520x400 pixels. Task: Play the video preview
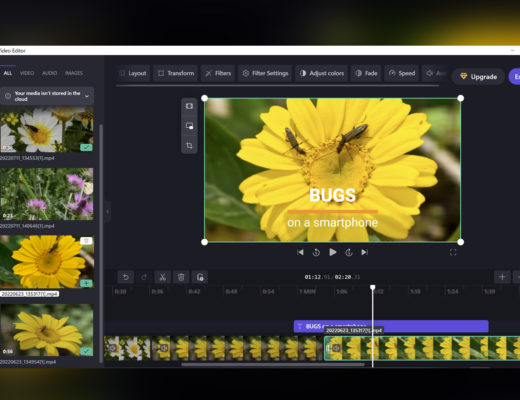click(332, 252)
